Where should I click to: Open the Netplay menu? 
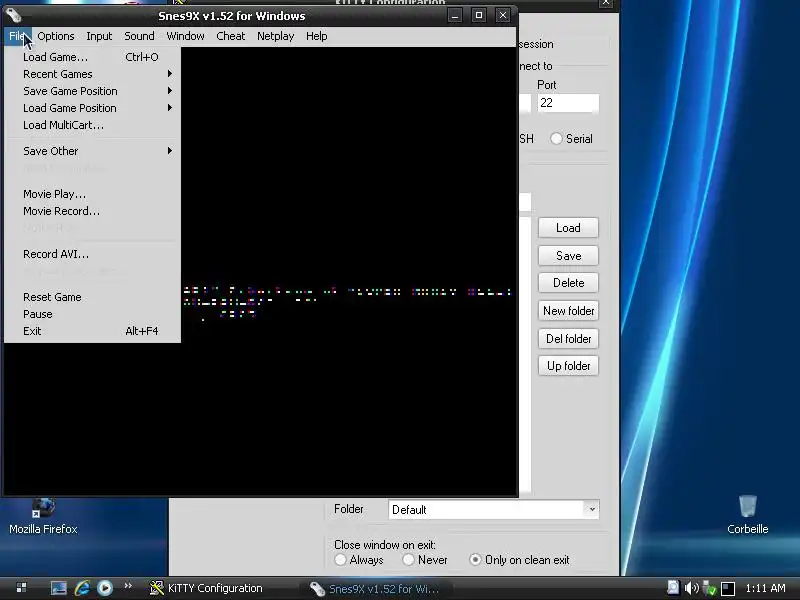pos(276,36)
